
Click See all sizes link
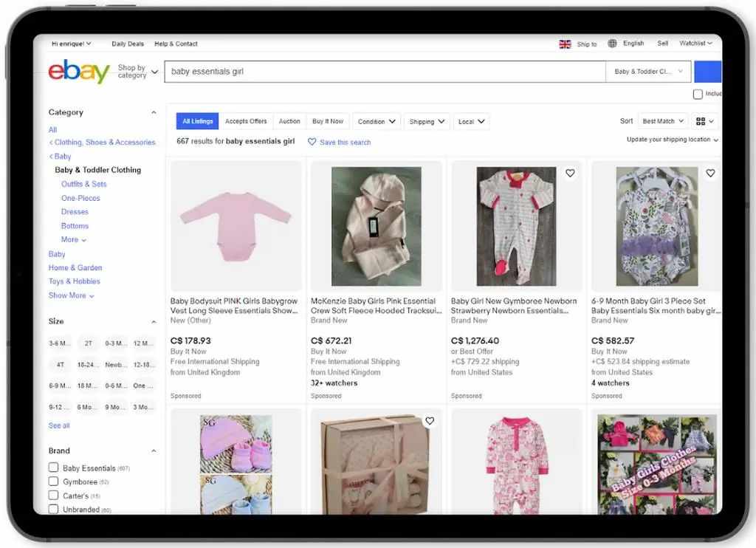point(59,425)
